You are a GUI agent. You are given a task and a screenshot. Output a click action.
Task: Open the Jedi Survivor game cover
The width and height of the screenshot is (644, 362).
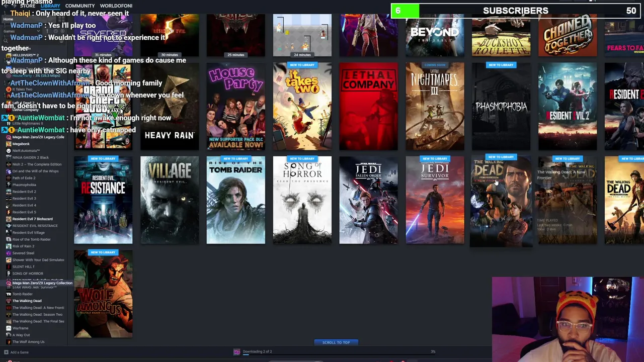coord(435,200)
